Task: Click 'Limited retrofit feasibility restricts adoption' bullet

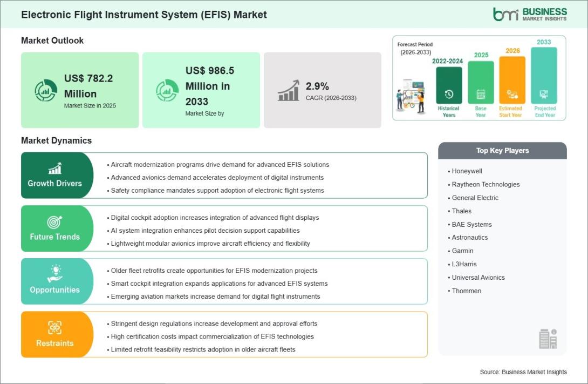Action: (203, 349)
